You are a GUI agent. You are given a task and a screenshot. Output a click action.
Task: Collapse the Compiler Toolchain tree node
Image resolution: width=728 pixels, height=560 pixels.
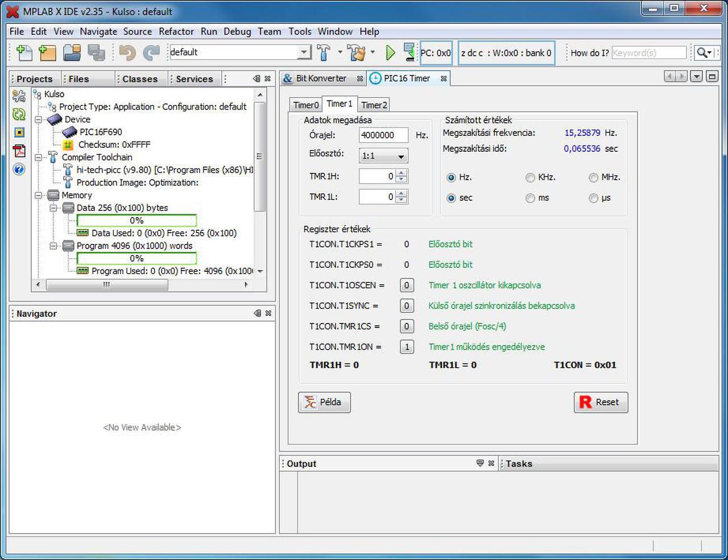click(39, 157)
